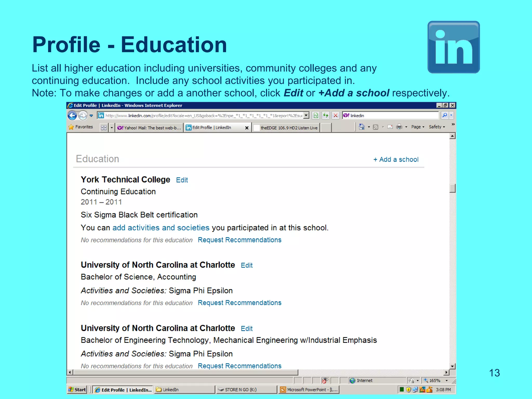Click the warning triangle tray icon

[x=422, y=389]
